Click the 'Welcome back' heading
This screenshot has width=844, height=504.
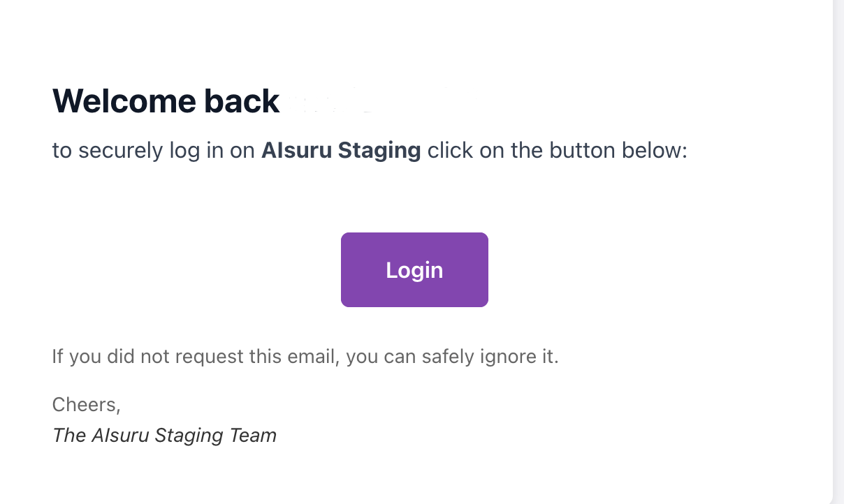coord(166,102)
